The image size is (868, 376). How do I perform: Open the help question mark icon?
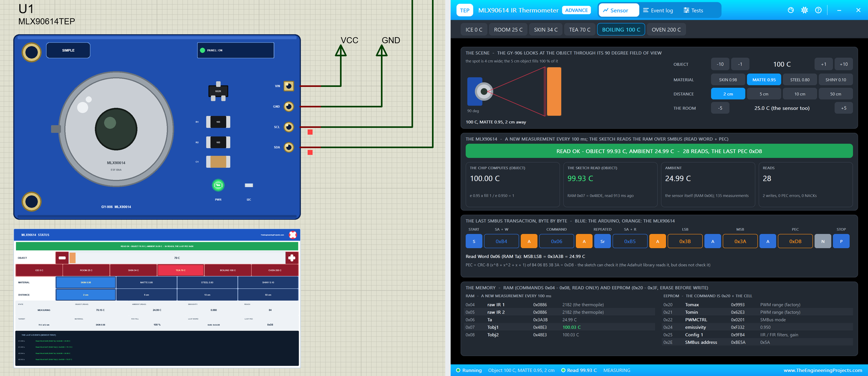818,10
